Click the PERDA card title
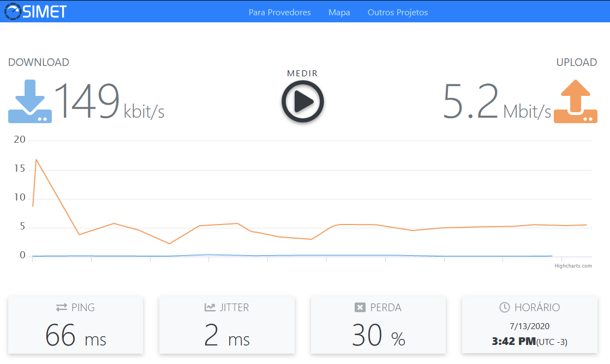 click(386, 307)
